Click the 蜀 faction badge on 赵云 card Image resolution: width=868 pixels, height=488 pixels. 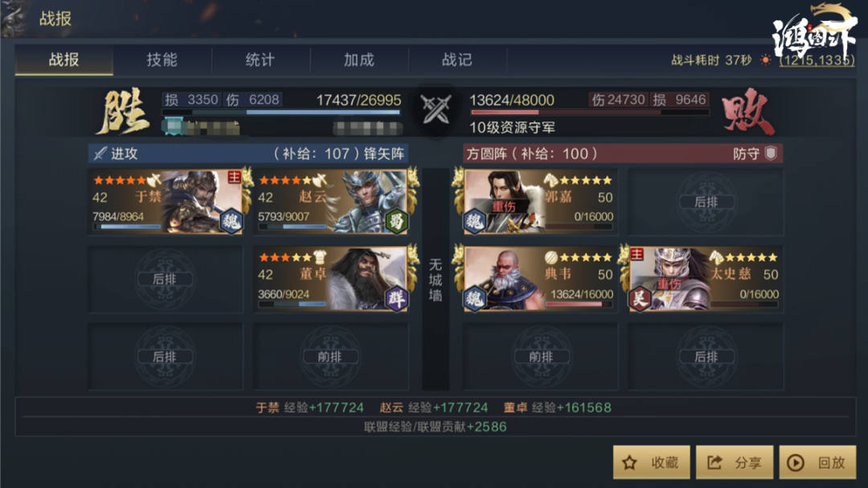pos(395,222)
